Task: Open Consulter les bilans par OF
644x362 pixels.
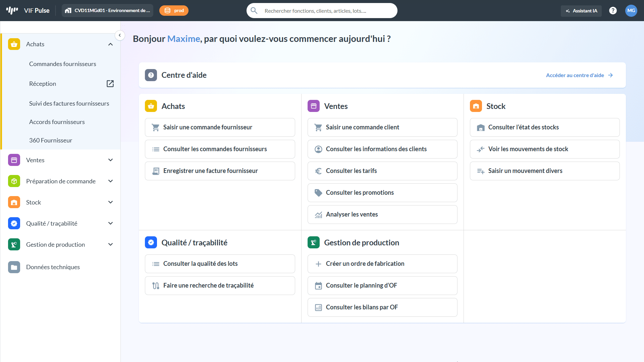Action: [382, 307]
